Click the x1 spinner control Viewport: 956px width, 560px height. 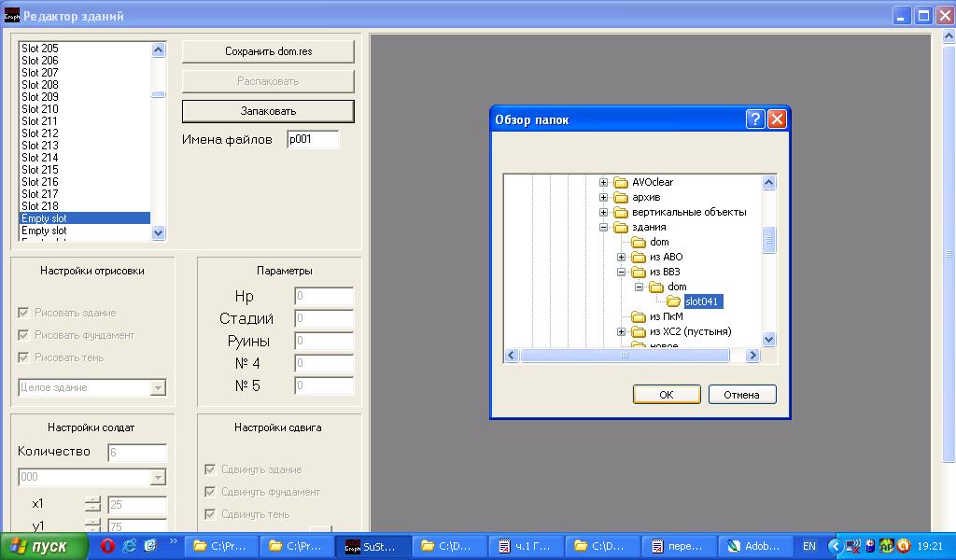pos(92,505)
